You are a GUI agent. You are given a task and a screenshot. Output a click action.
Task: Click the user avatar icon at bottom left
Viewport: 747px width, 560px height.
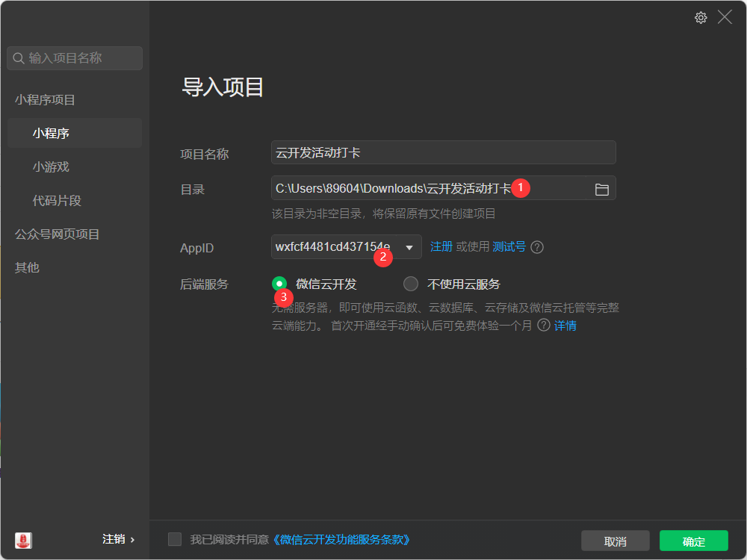[23, 540]
